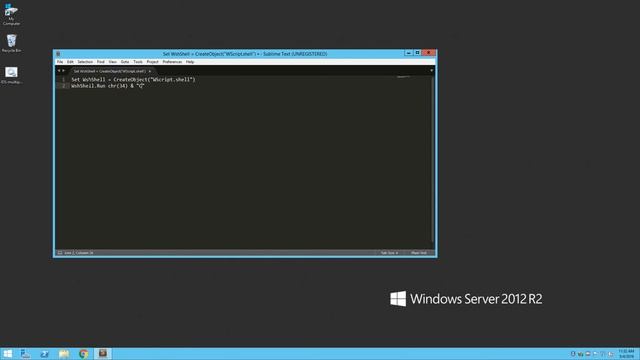The height and width of the screenshot is (360, 640).
Task: Click the editor vertical scrollbar
Action: click(433, 159)
